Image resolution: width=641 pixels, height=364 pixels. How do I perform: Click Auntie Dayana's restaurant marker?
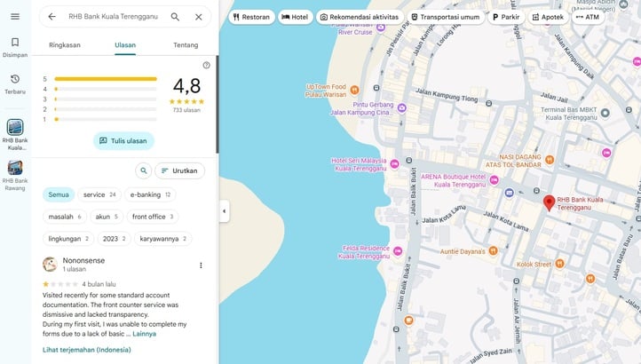(494, 250)
